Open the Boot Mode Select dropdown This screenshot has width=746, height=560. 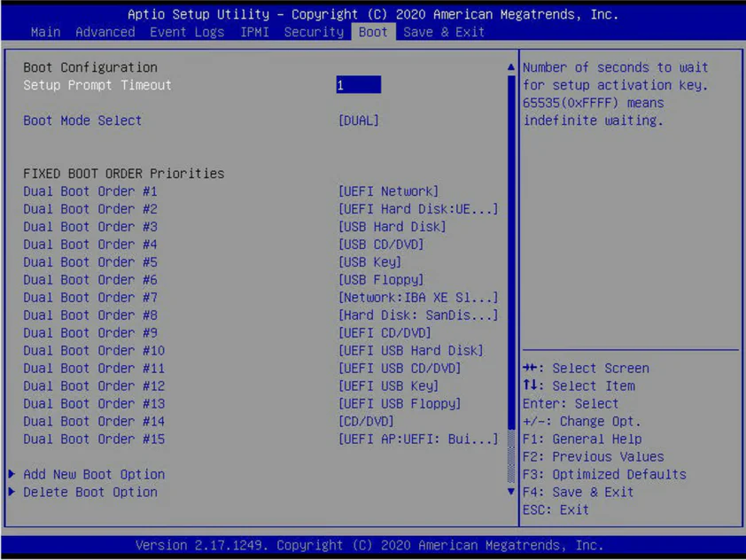click(359, 121)
